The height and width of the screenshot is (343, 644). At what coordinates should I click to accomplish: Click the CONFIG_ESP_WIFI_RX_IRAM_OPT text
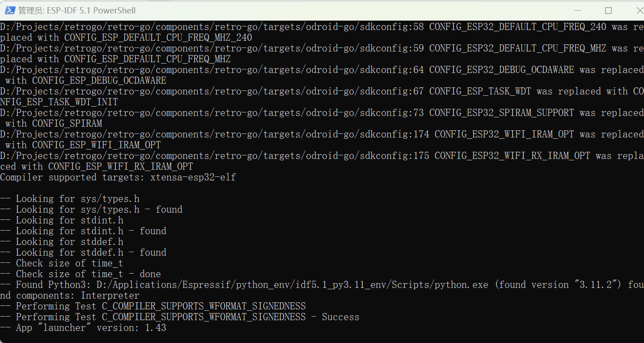point(120,167)
